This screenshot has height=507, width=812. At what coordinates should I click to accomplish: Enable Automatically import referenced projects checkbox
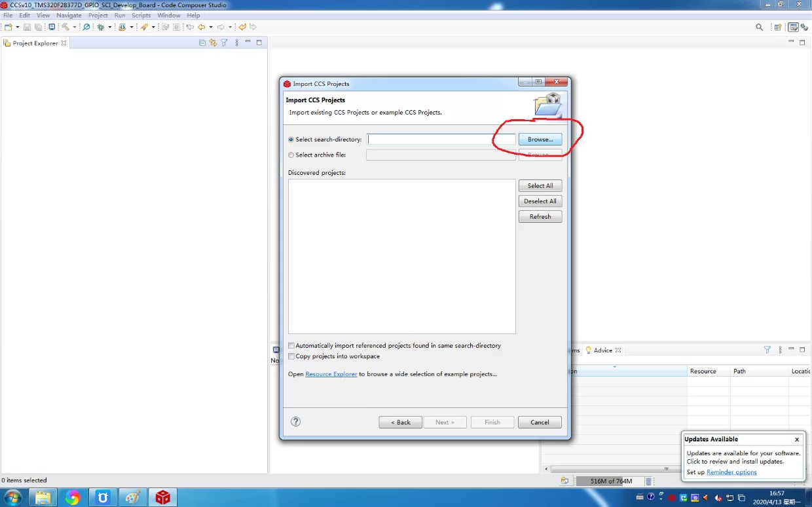291,346
